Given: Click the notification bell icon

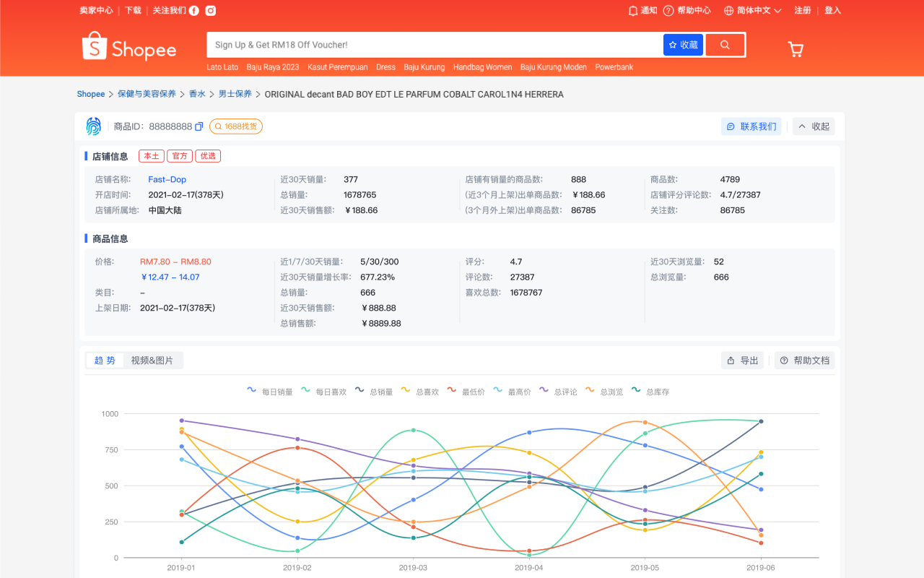Looking at the screenshot, I should click(x=633, y=11).
